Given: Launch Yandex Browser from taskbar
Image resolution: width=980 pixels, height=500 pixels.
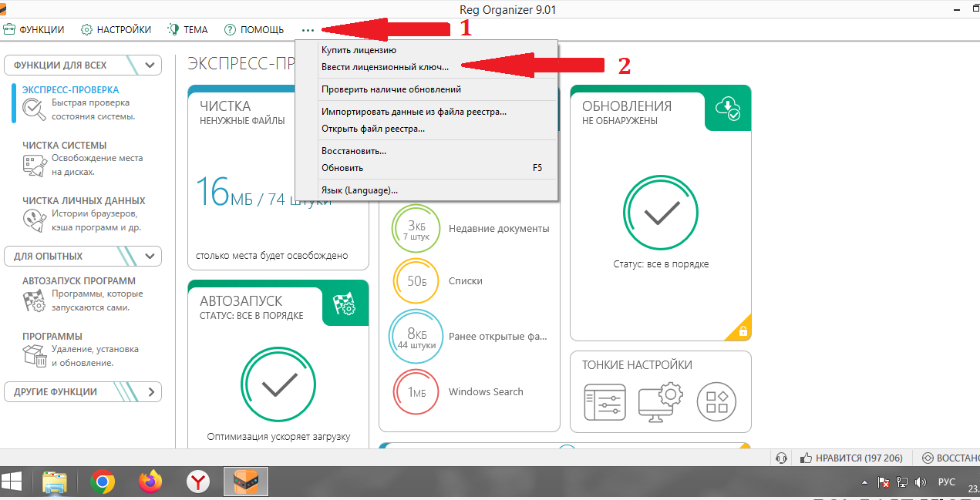Looking at the screenshot, I should click(198, 482).
